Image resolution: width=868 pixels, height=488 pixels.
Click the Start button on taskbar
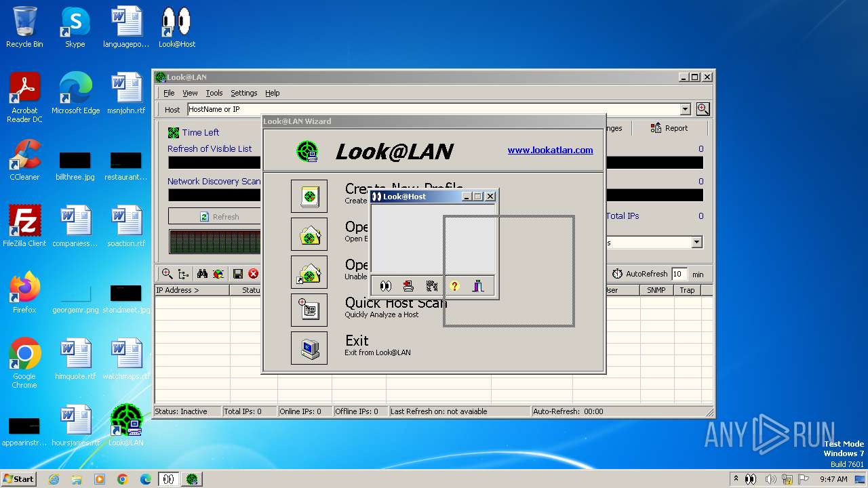(19, 479)
